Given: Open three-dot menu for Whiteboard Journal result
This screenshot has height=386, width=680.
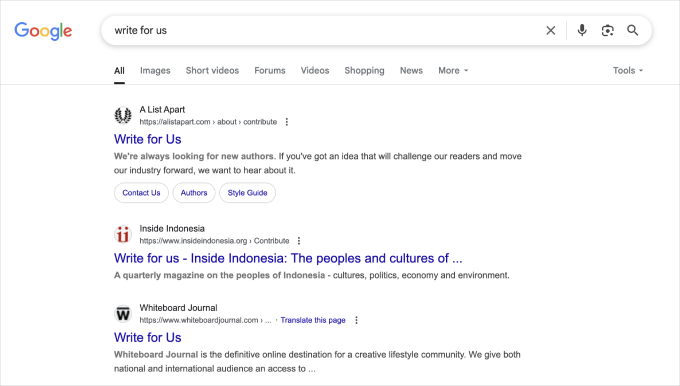Looking at the screenshot, I should (356, 320).
